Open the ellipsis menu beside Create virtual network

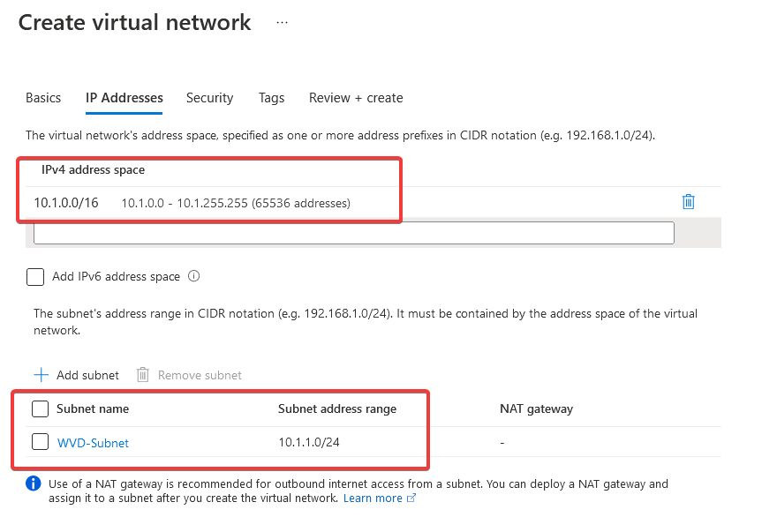click(x=282, y=22)
